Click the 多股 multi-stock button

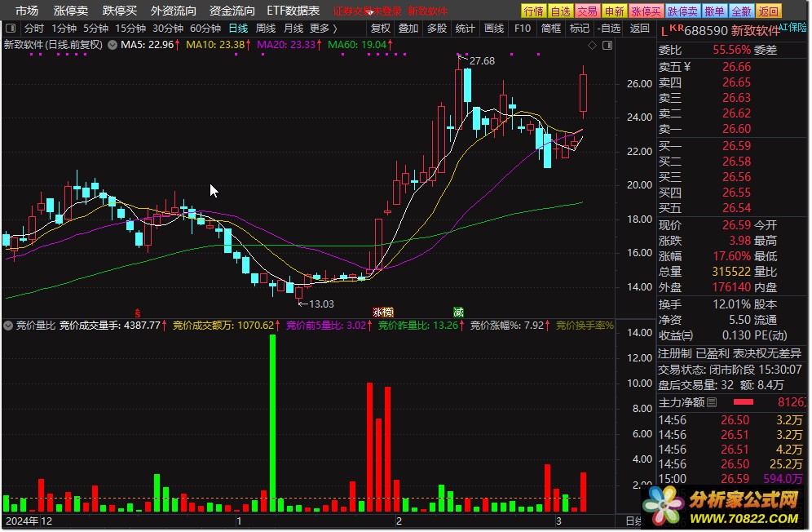click(436, 28)
